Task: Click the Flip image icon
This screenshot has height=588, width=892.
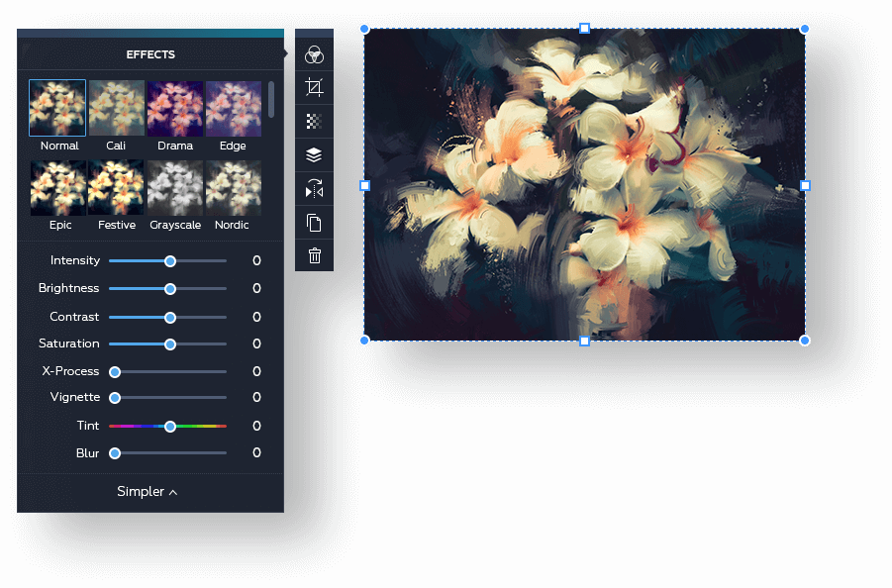Action: point(314,188)
